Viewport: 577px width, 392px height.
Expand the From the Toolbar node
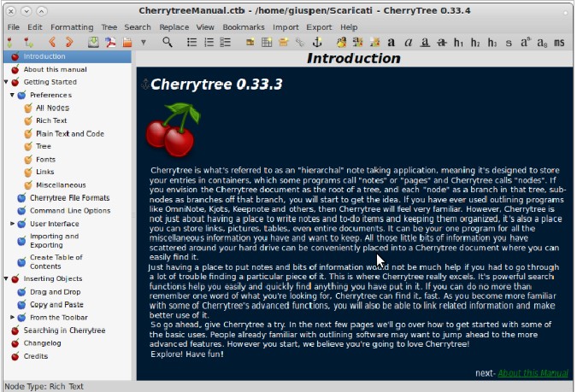point(12,318)
